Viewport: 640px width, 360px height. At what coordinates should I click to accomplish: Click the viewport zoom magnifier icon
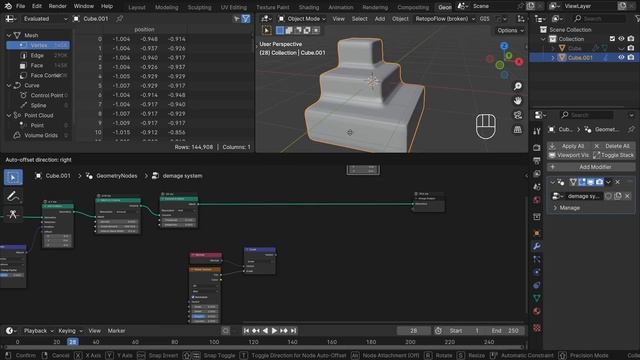click(518, 86)
